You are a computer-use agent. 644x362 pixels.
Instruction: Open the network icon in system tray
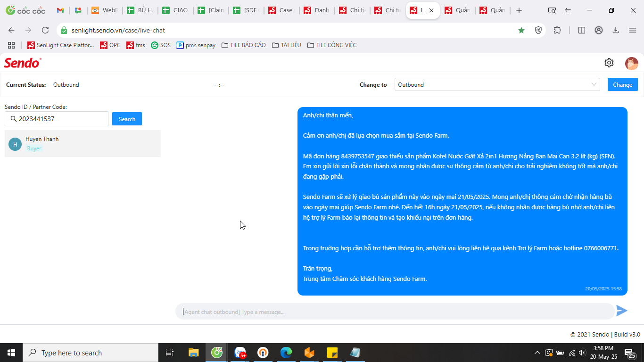[571, 353]
